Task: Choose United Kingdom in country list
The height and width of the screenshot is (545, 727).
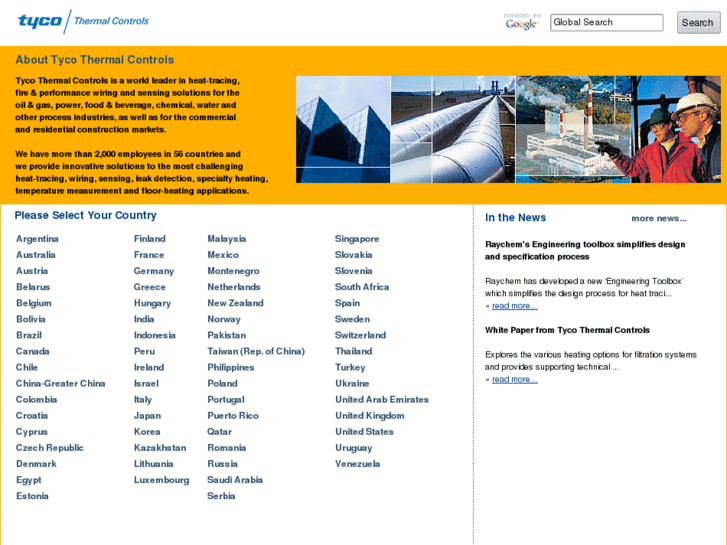Action: tap(370, 416)
